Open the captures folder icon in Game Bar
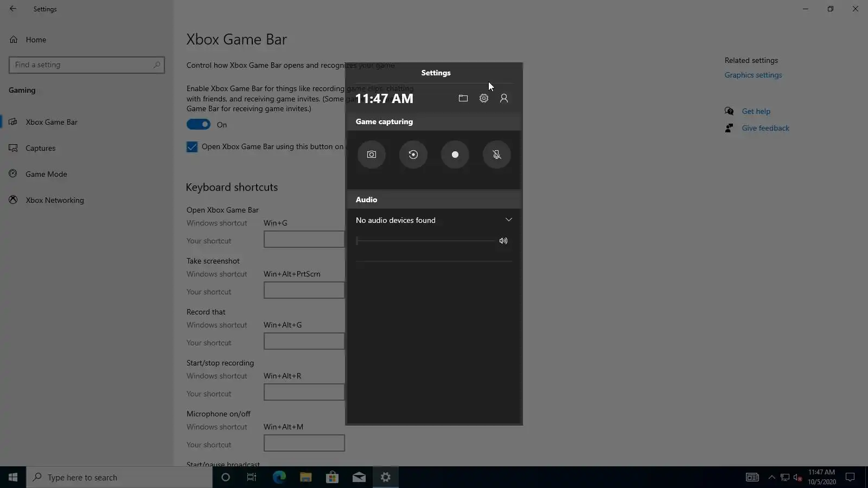This screenshot has width=868, height=488. coord(463,98)
